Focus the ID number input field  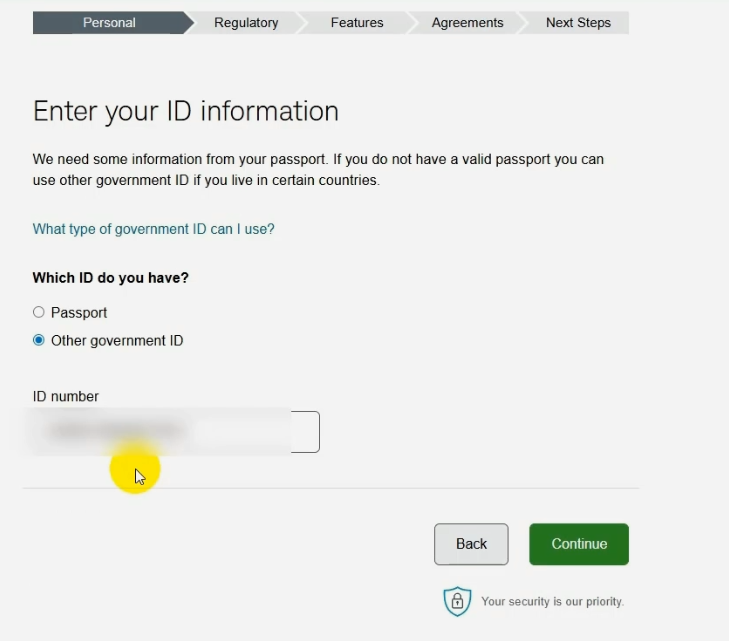[176, 432]
